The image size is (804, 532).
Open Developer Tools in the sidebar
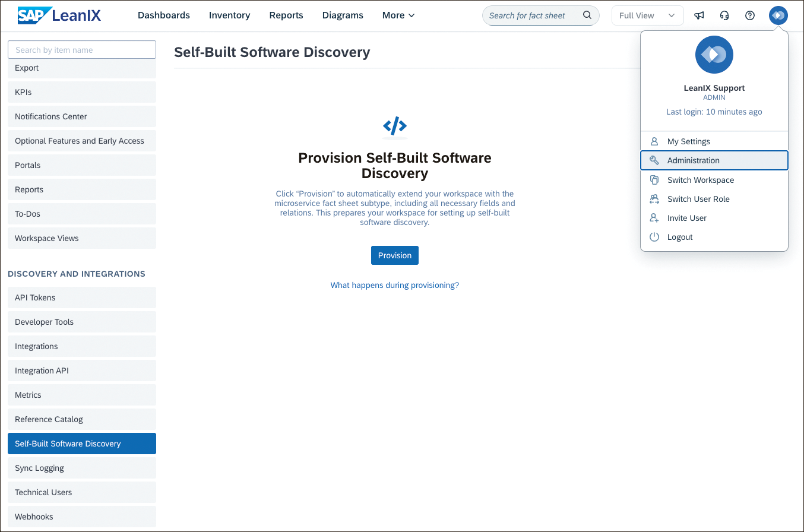[x=82, y=322]
